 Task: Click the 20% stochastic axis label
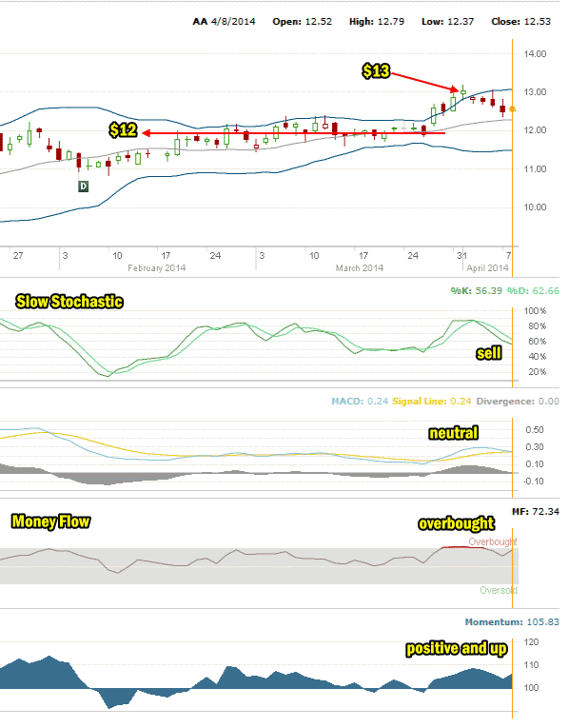pos(537,372)
